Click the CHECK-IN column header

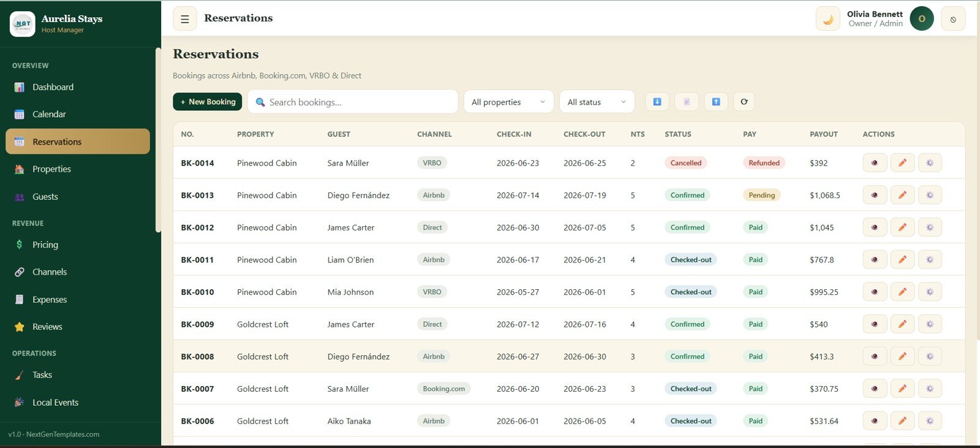(514, 134)
